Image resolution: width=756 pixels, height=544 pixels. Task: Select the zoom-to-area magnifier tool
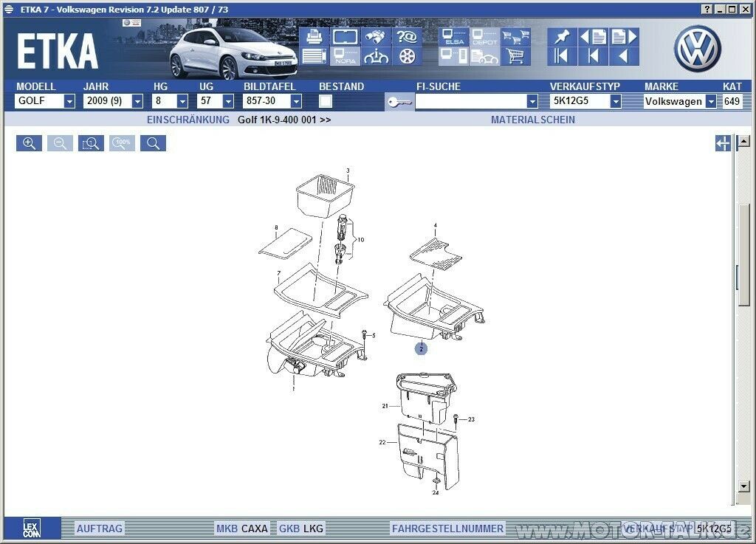[x=91, y=143]
